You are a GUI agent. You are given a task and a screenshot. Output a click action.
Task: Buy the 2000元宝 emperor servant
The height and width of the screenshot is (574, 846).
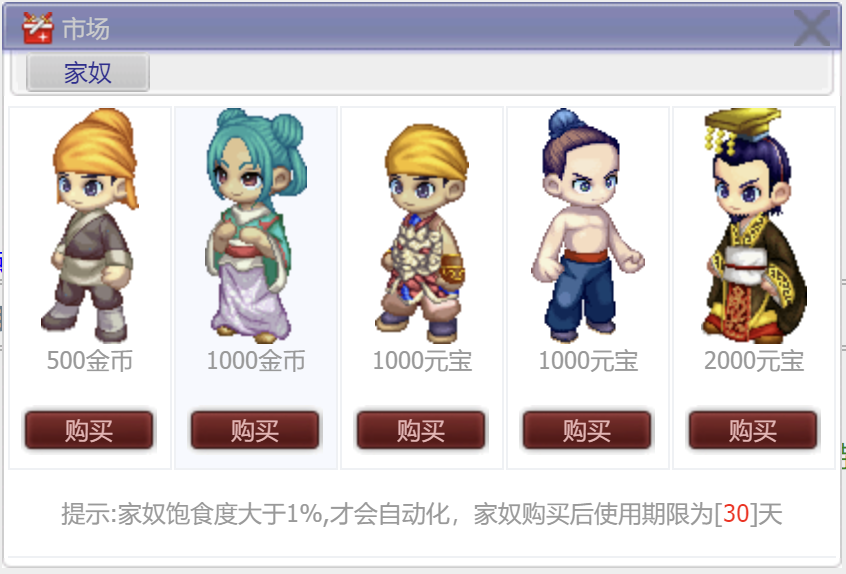click(x=753, y=430)
